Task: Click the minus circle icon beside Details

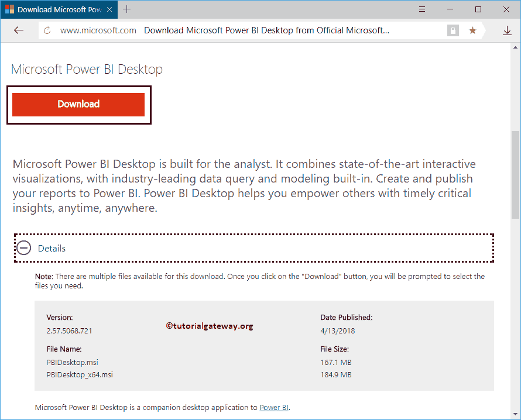Action: [x=23, y=248]
